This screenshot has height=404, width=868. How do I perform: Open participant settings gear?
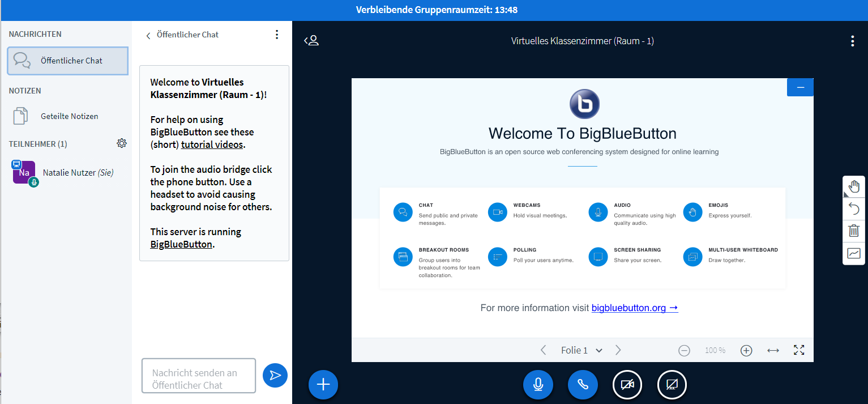point(122,143)
